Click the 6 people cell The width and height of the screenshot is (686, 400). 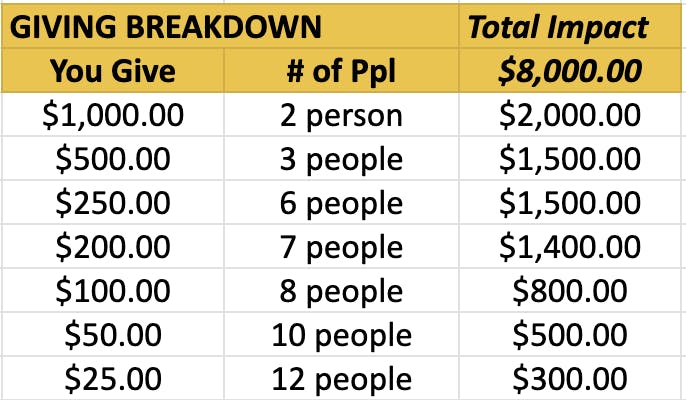point(341,203)
